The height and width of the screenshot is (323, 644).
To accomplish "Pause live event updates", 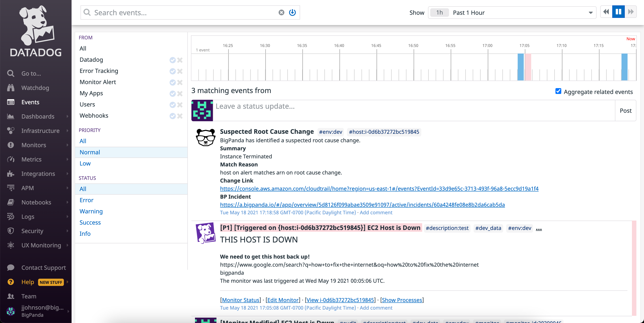I will click(x=618, y=12).
